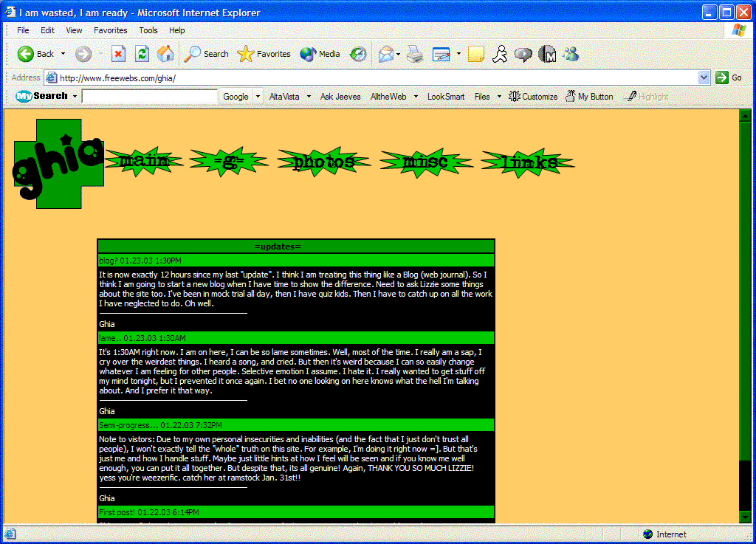Go to the Home page icon
The image size is (756, 544).
point(165,54)
